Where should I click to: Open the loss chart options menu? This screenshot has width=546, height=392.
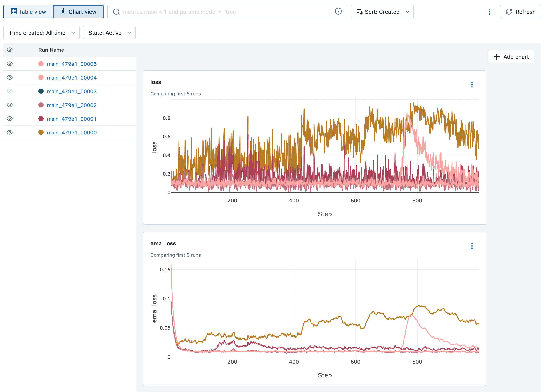(x=472, y=85)
